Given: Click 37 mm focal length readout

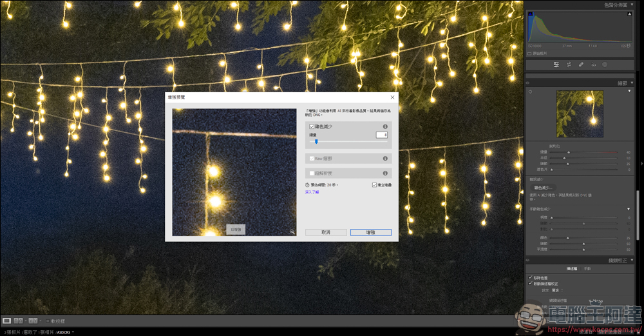Looking at the screenshot, I should click(567, 46).
